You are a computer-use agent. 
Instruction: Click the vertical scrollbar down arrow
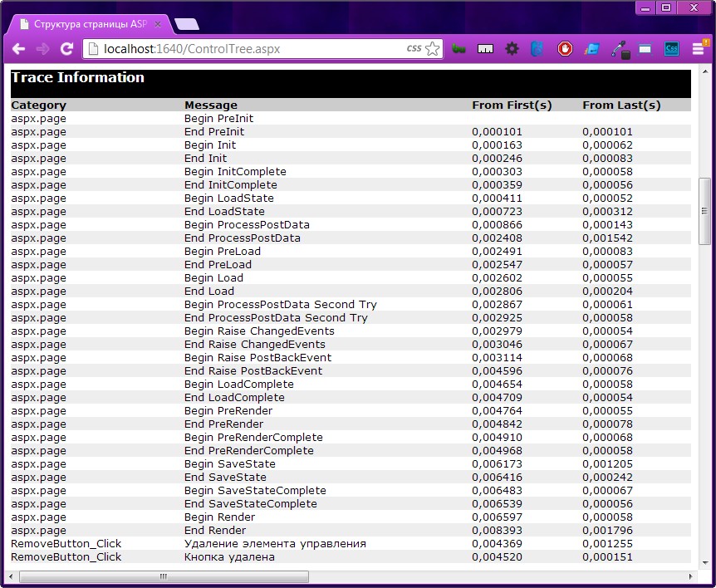704,563
